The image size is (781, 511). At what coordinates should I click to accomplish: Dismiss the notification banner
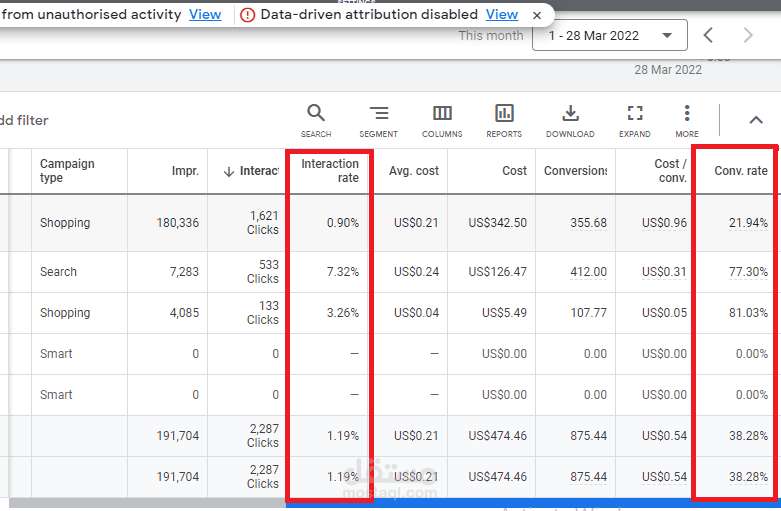537,15
